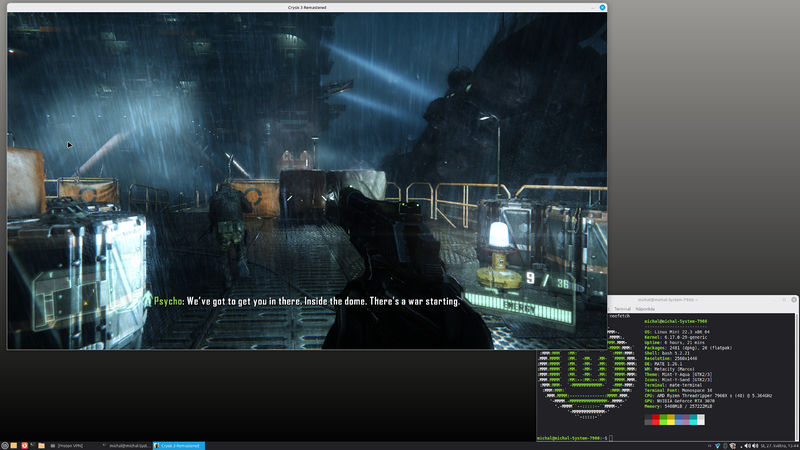Click the 'Resolution: 2560x1440' line
Viewport: 800px width, 450px height.
pyautogui.click(x=670, y=358)
